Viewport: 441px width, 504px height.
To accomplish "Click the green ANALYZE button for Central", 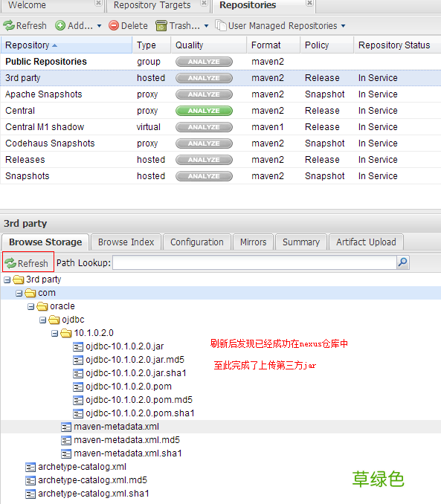I will [204, 111].
